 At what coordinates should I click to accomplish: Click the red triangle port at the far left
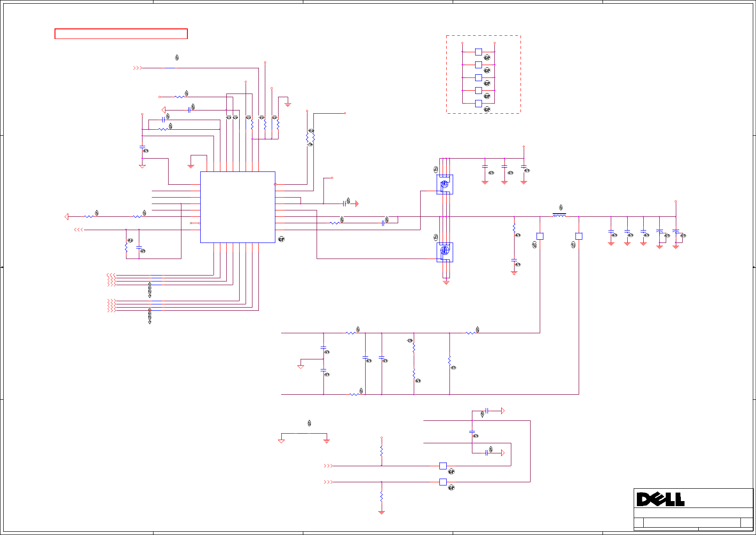click(66, 216)
